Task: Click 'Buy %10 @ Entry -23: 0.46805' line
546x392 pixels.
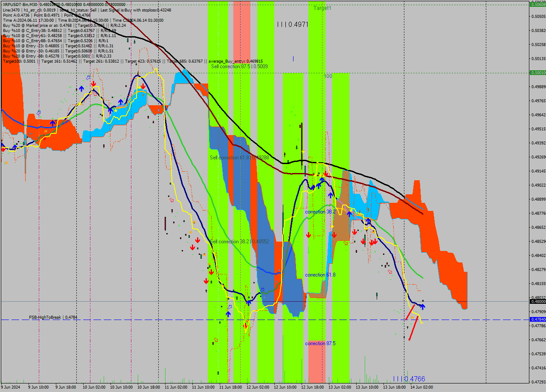Action: [58, 46]
